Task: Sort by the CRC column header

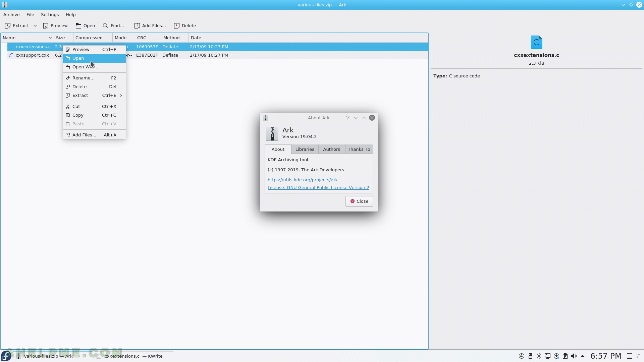Action: tap(148, 38)
